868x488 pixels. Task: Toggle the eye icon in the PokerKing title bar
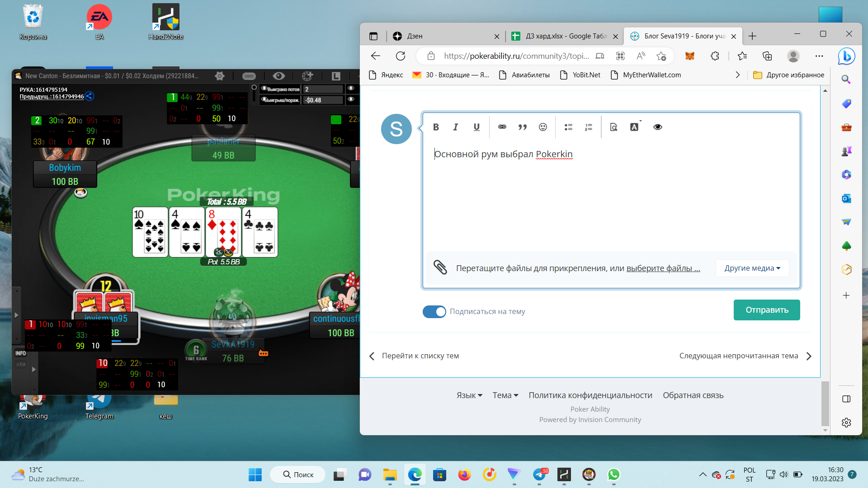(278, 76)
